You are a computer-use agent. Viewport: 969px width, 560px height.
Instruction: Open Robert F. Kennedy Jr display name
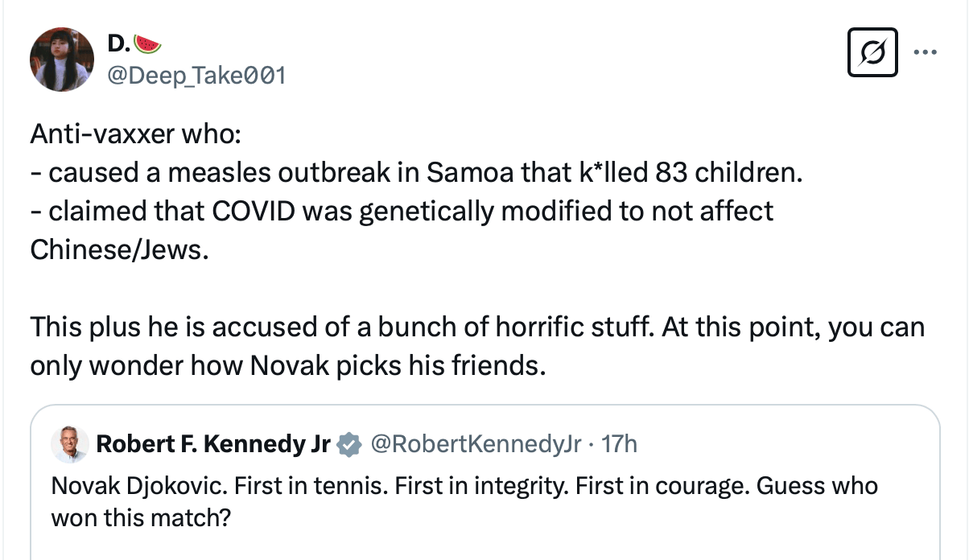pos(212,443)
